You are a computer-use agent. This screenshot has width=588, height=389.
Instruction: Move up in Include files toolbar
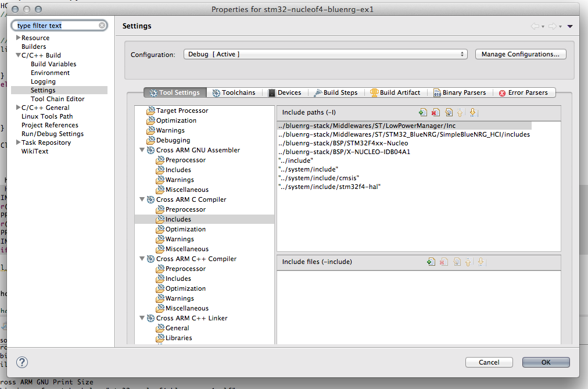tap(469, 262)
